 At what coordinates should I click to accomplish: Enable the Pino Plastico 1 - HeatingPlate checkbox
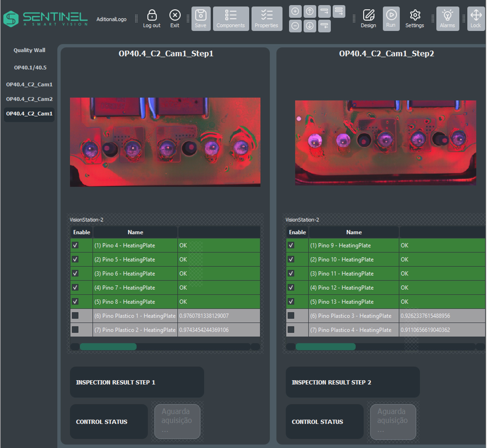(75, 316)
